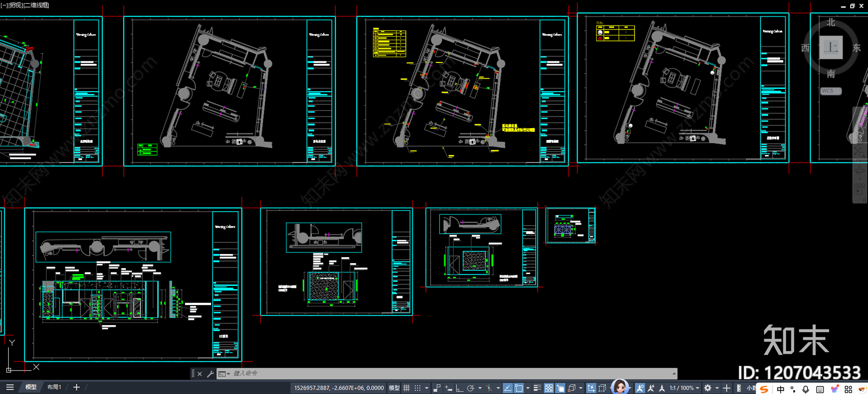Toggle object snap tracking

pos(508,388)
